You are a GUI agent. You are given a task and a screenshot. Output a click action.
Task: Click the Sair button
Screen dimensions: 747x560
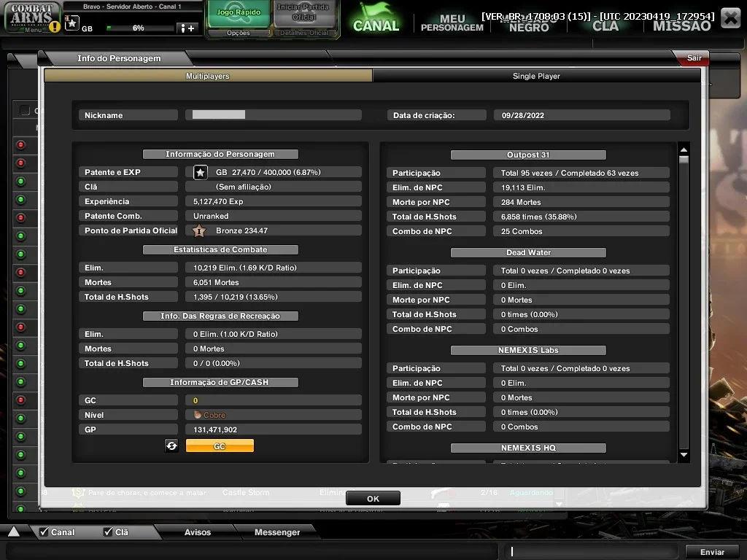[x=694, y=58]
